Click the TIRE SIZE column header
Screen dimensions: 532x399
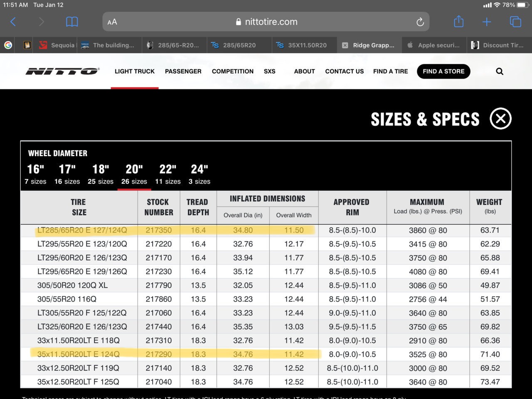79,207
